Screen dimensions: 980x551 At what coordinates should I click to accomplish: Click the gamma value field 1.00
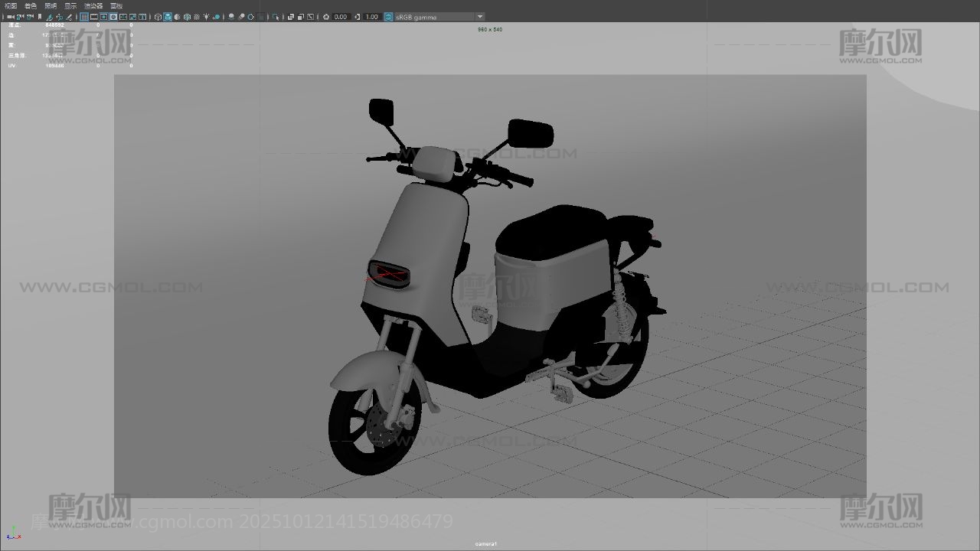click(x=371, y=17)
